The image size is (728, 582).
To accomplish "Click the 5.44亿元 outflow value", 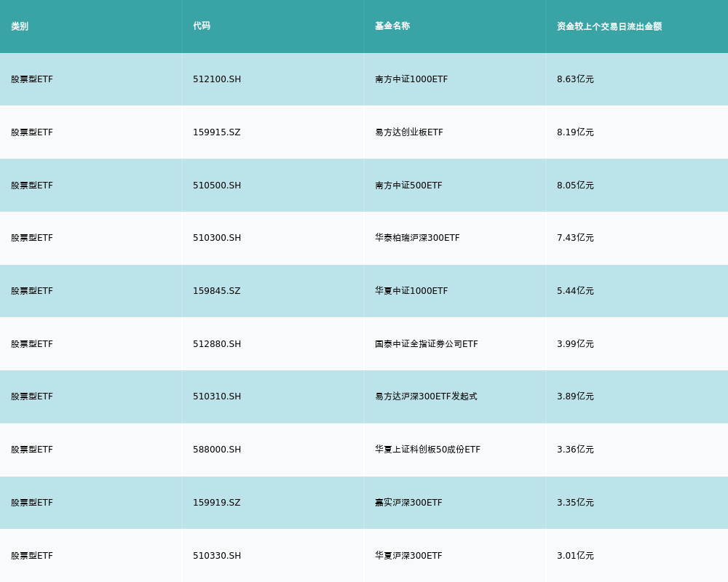I will (575, 291).
